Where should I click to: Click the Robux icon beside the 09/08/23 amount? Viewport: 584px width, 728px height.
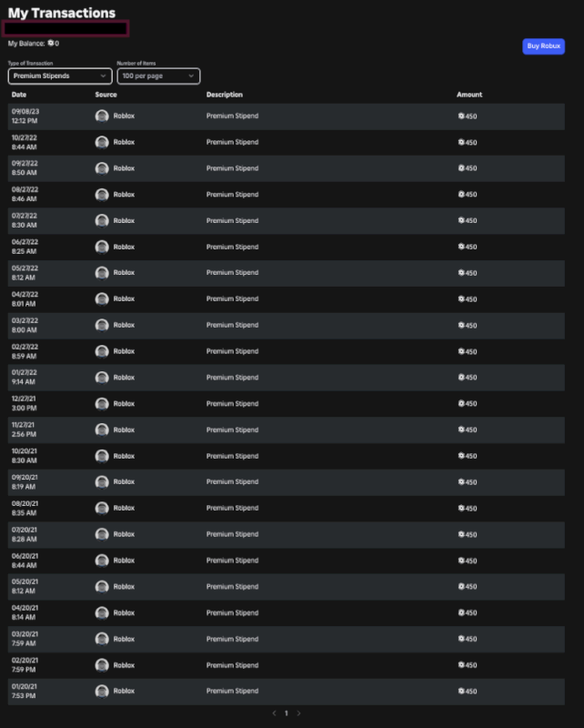tap(461, 116)
